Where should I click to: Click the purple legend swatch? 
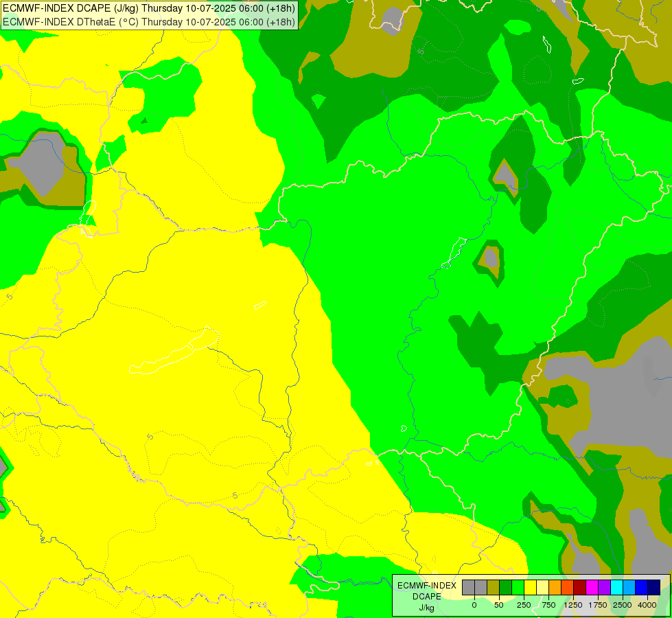point(604,588)
